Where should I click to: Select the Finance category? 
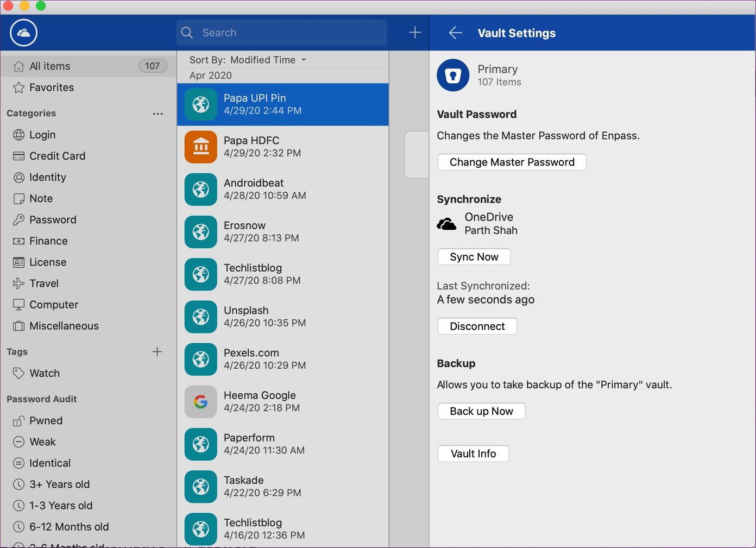point(88,241)
